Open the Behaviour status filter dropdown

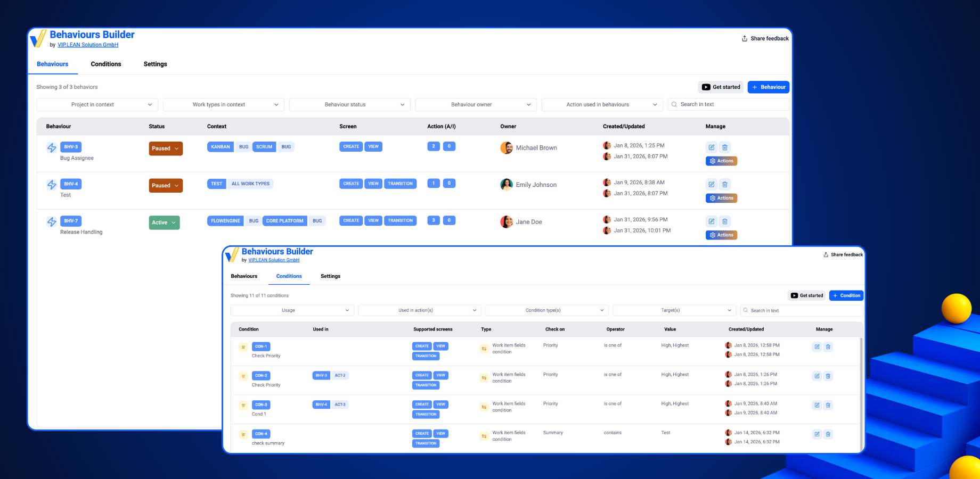349,104
